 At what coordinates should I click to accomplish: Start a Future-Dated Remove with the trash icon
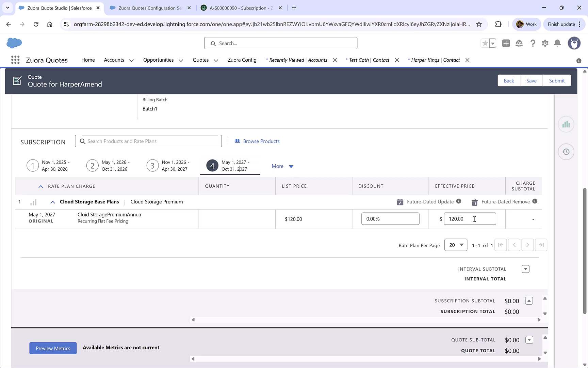point(474,202)
